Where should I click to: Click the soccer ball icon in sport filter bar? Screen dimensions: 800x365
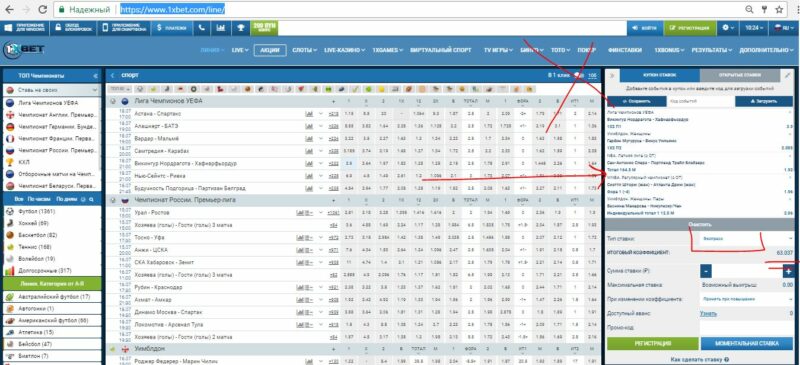(140, 89)
